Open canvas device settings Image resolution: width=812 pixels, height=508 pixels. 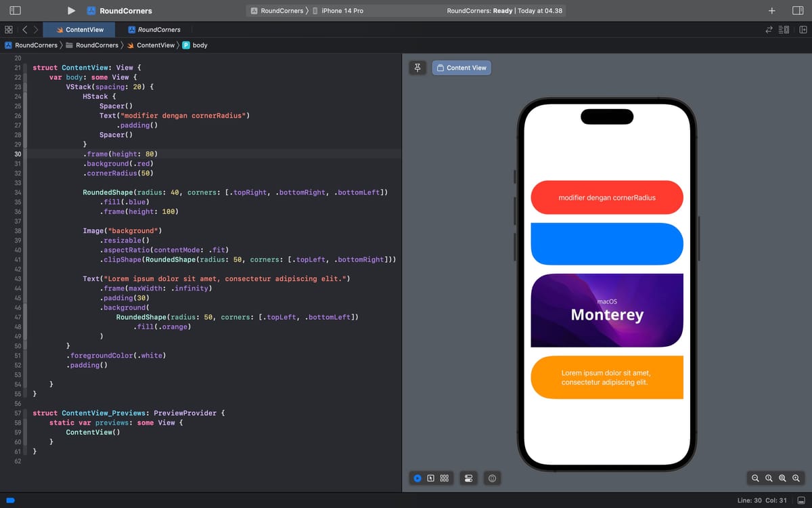[468, 478]
